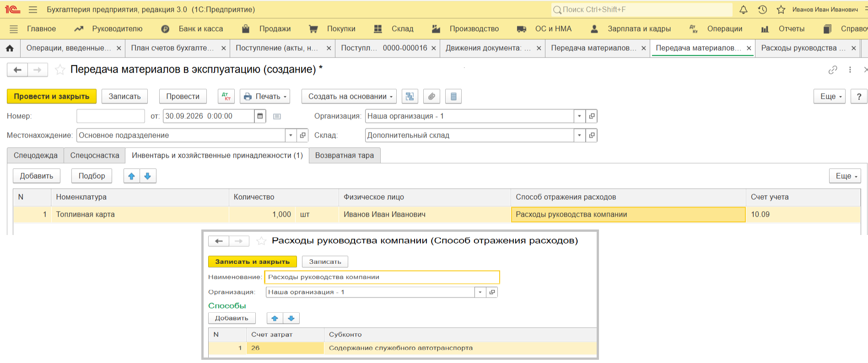This screenshot has width=868, height=363.
Task: Navigate back with the document's left arrow
Action: pos(17,69)
